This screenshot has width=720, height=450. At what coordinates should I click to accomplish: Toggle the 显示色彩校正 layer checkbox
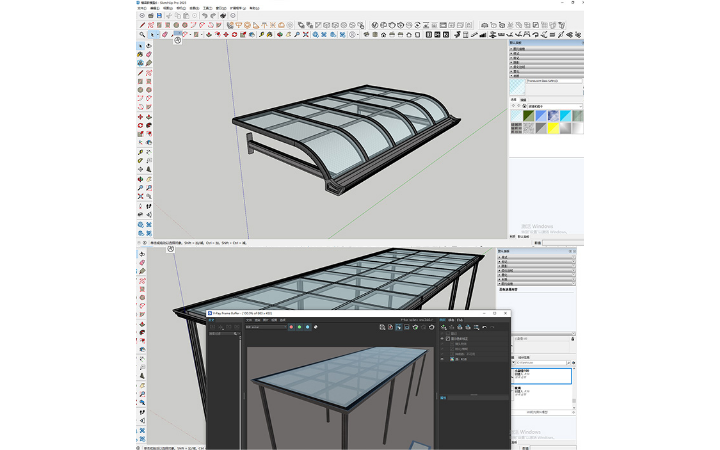coord(448,339)
